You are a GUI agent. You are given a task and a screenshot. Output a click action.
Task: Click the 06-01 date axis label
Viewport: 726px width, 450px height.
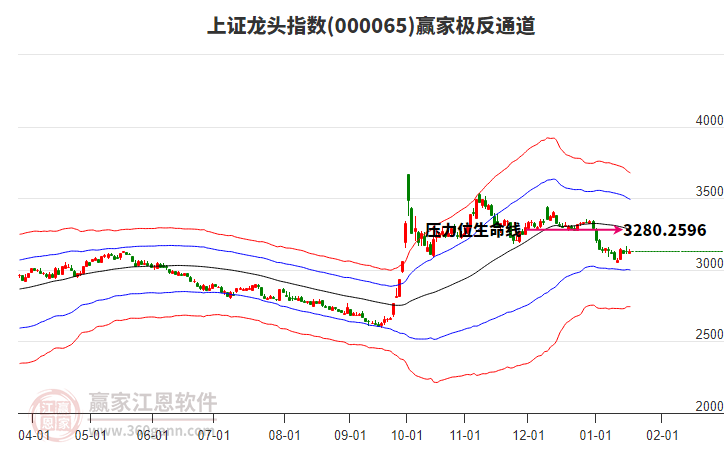(x=152, y=436)
